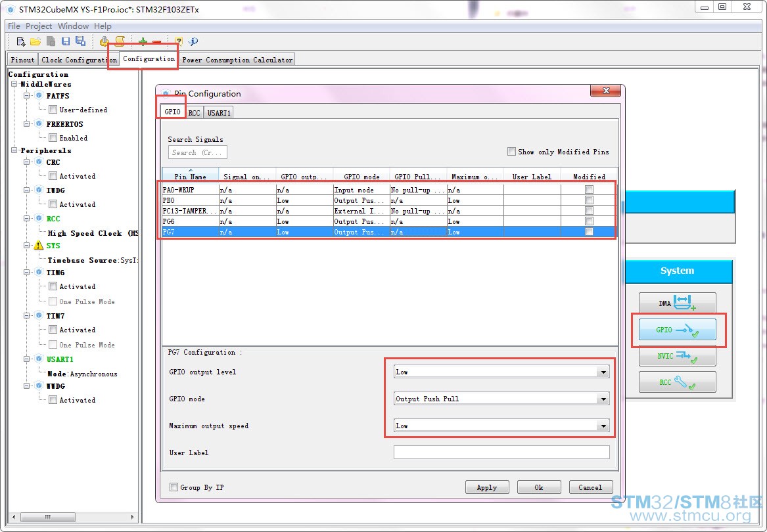Click the User Label input field
The height and width of the screenshot is (532, 767).
tap(501, 453)
